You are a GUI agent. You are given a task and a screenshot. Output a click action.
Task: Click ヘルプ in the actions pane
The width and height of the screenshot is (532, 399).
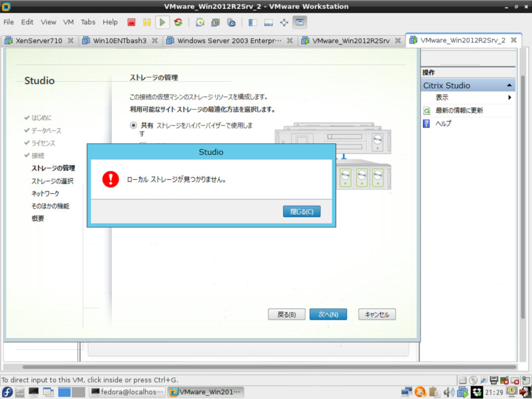coord(444,124)
